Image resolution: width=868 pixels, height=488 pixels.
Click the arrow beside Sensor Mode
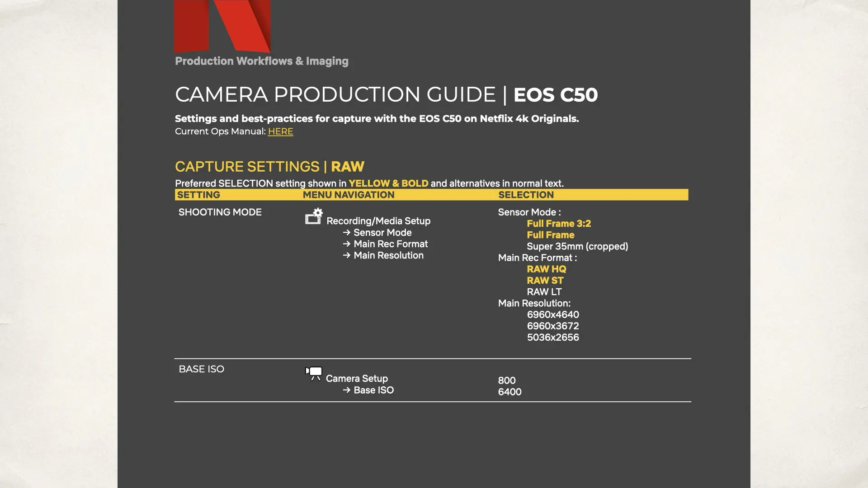pos(347,233)
